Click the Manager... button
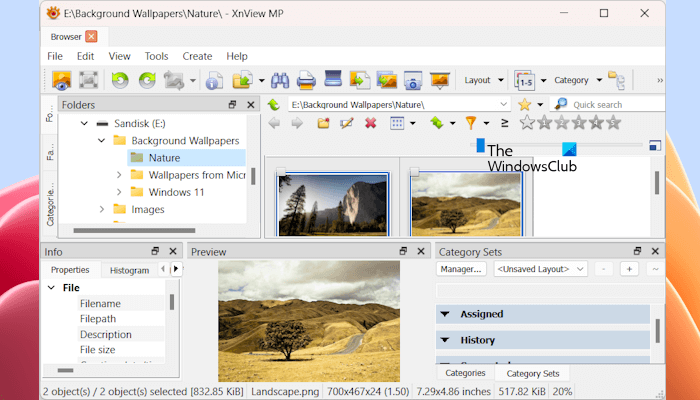 click(x=461, y=269)
